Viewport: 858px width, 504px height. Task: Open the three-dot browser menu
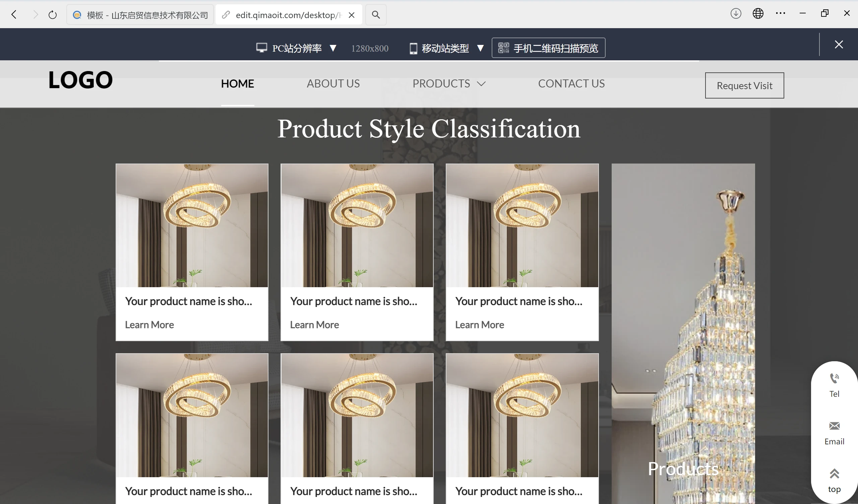coord(780,14)
